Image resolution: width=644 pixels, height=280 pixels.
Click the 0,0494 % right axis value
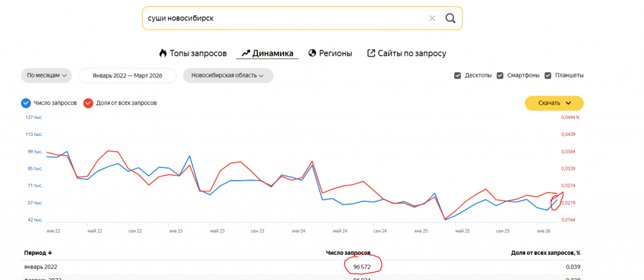click(570, 117)
